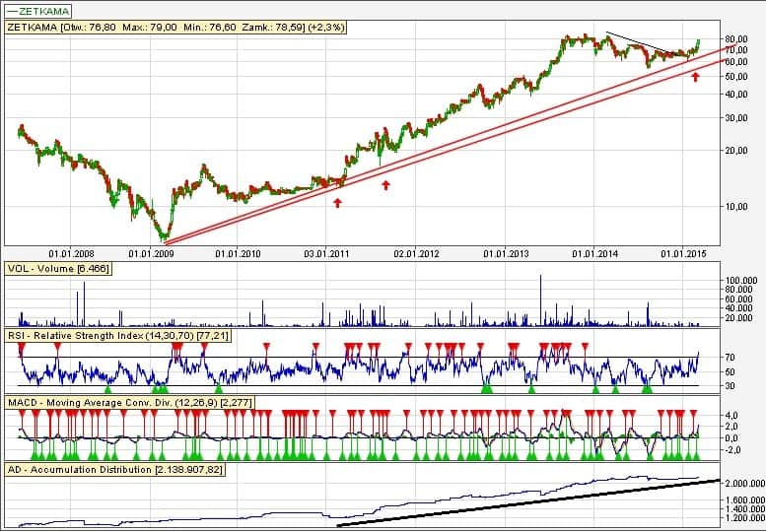Image resolution: width=766 pixels, height=532 pixels.
Task: Click the 10,00 price axis label
Action: click(737, 207)
